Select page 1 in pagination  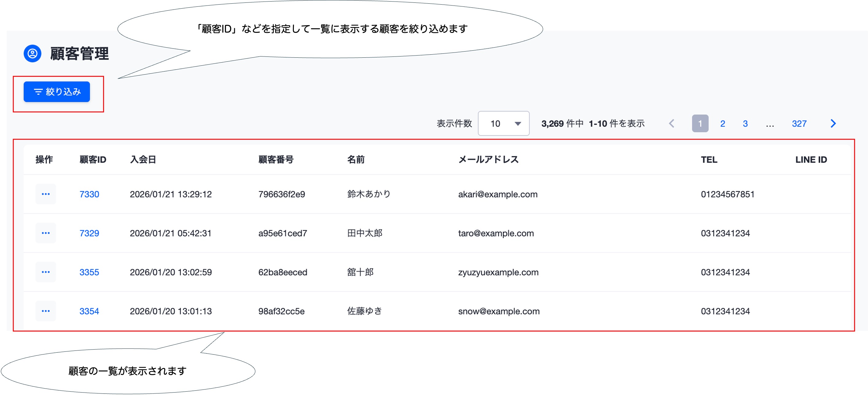(x=700, y=124)
